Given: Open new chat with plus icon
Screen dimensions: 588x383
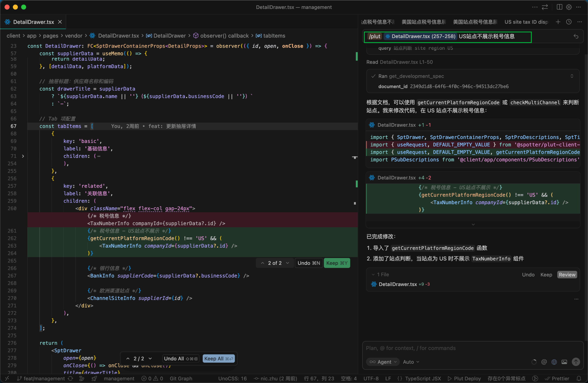Looking at the screenshot, I should pyautogui.click(x=558, y=22).
